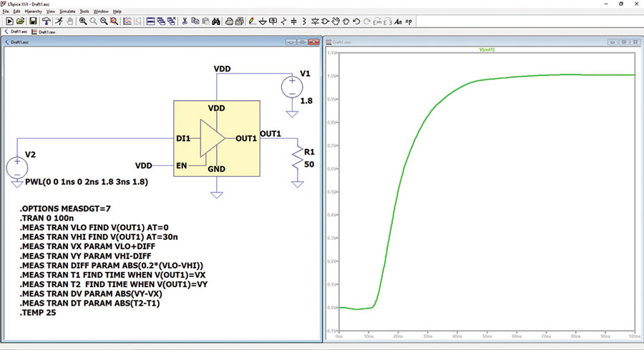Select the Zoom In magnifier tool
This screenshot has width=644, height=350.
pos(83,21)
